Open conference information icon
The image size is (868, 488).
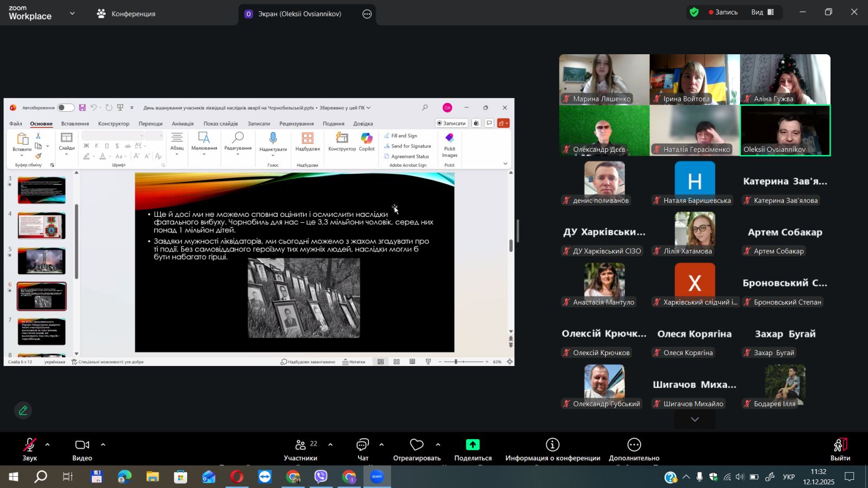point(552,445)
